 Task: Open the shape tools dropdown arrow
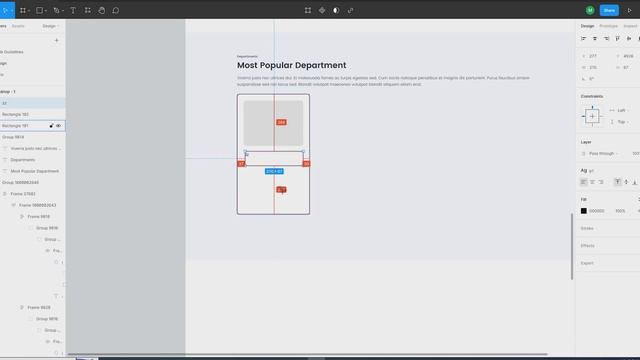46,11
